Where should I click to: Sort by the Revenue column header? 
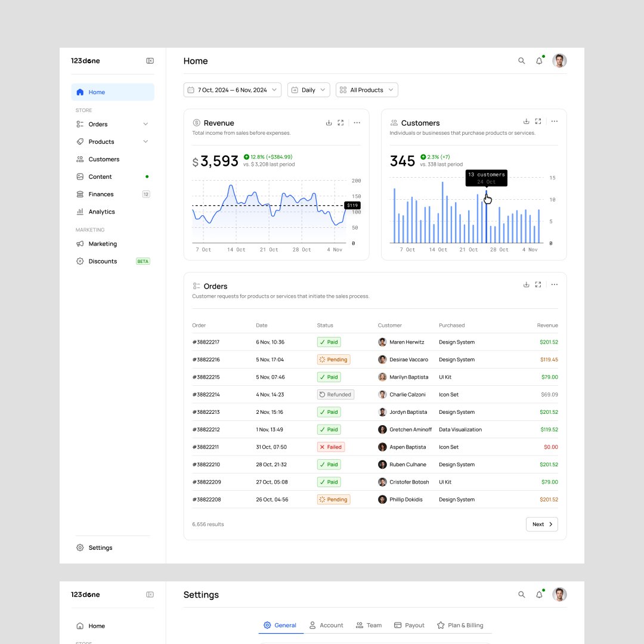tap(547, 326)
